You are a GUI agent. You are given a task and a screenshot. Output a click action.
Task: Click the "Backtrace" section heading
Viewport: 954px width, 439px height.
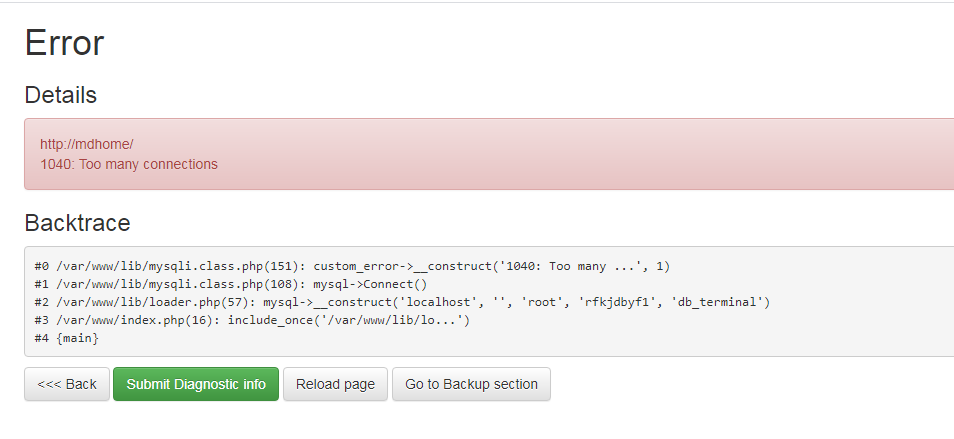click(x=77, y=222)
